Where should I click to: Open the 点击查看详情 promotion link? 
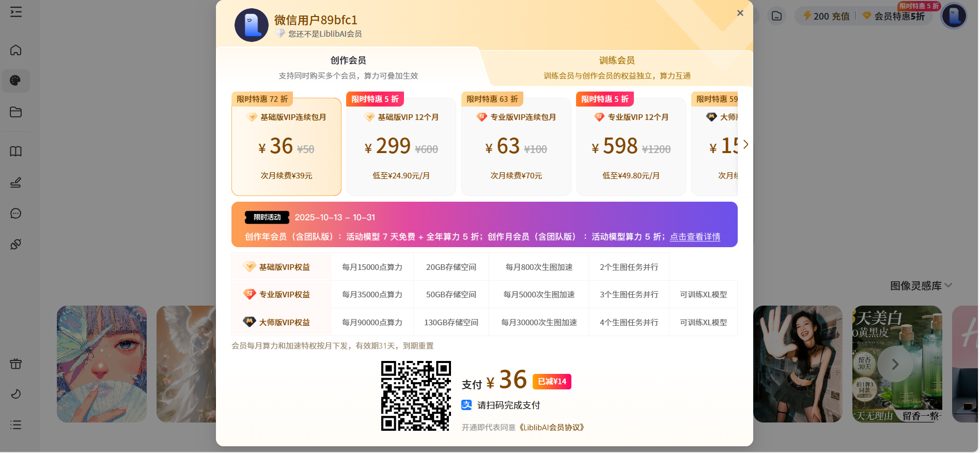[695, 237]
